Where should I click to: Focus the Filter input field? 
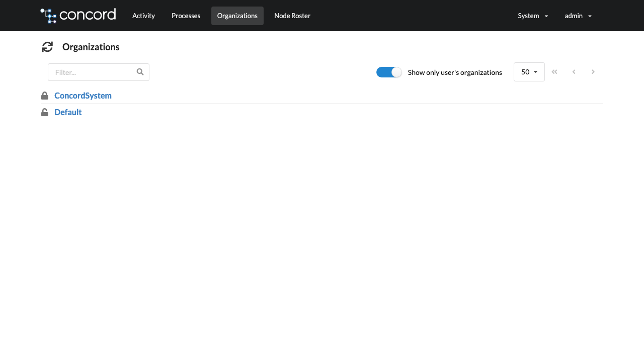coord(99,72)
